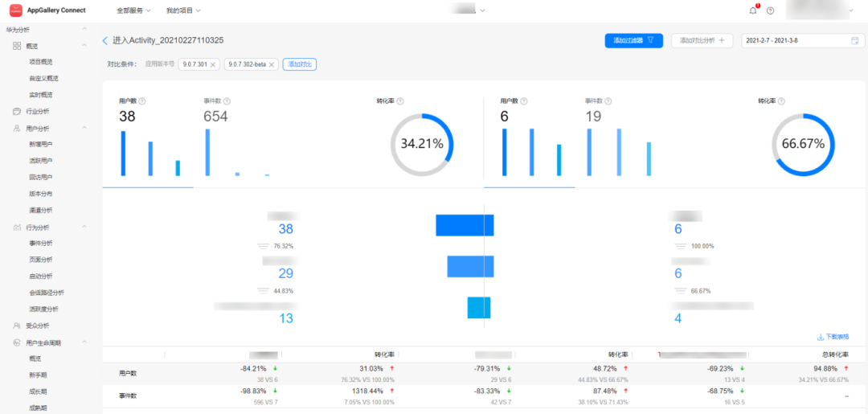This screenshot has height=414, width=868.
Task: Open 事件分析 in the sidebar
Action: (41, 244)
